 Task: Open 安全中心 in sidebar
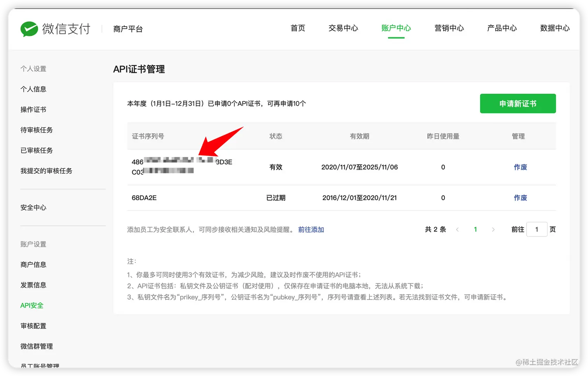click(33, 208)
